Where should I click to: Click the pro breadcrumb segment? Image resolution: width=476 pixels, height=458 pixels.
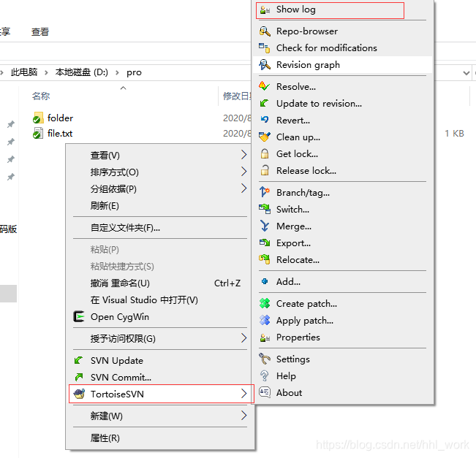coord(135,72)
